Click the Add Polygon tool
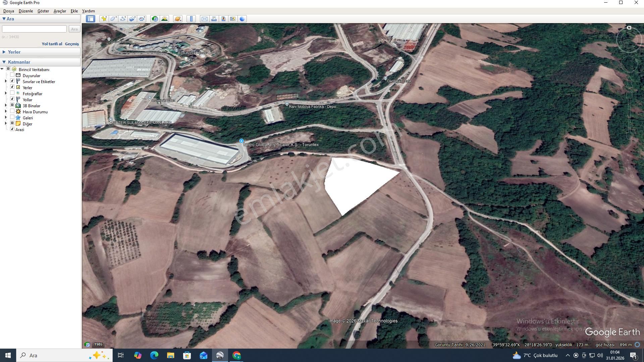644x362 pixels. [x=113, y=19]
